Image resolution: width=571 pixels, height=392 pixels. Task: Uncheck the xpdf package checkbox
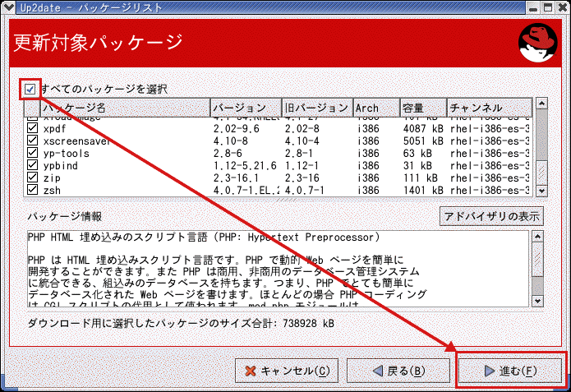tap(32, 129)
